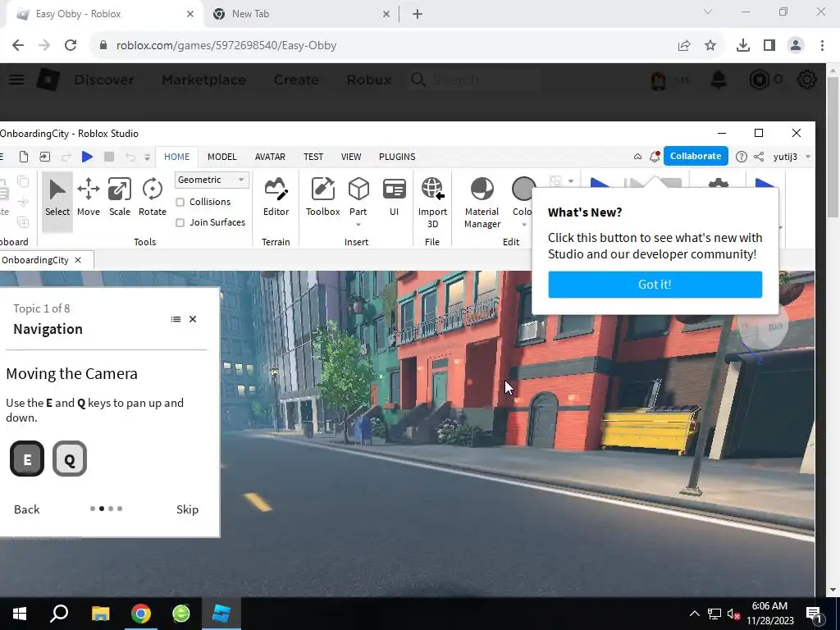Close the Navigation tutorial panel
Screen dimensions: 840x630
[193, 319]
